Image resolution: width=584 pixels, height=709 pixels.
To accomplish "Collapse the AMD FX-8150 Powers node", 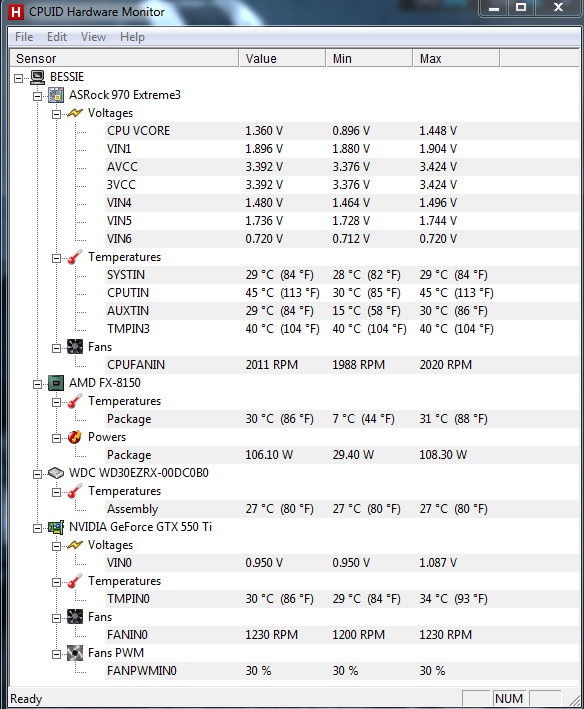I will [x=56, y=438].
